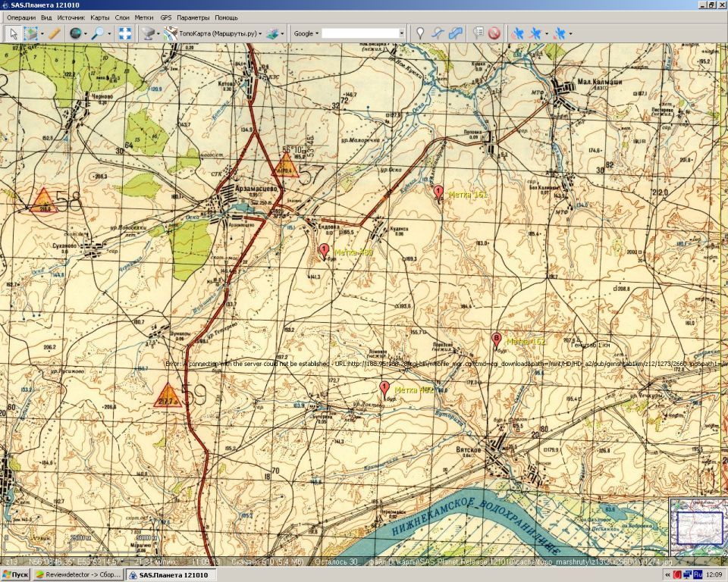Open the Метки menu
The height and width of the screenshot is (582, 728).
(144, 17)
